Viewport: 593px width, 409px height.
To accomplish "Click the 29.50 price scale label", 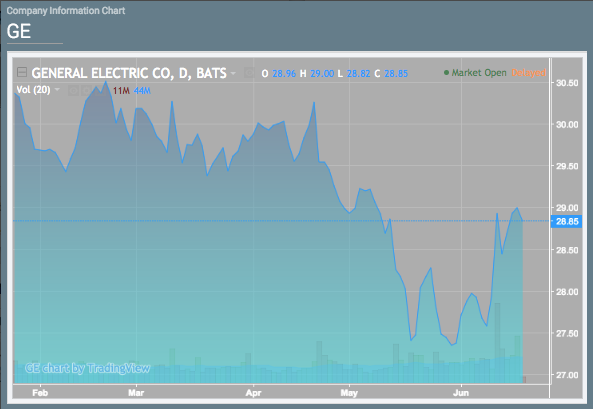I will [567, 166].
